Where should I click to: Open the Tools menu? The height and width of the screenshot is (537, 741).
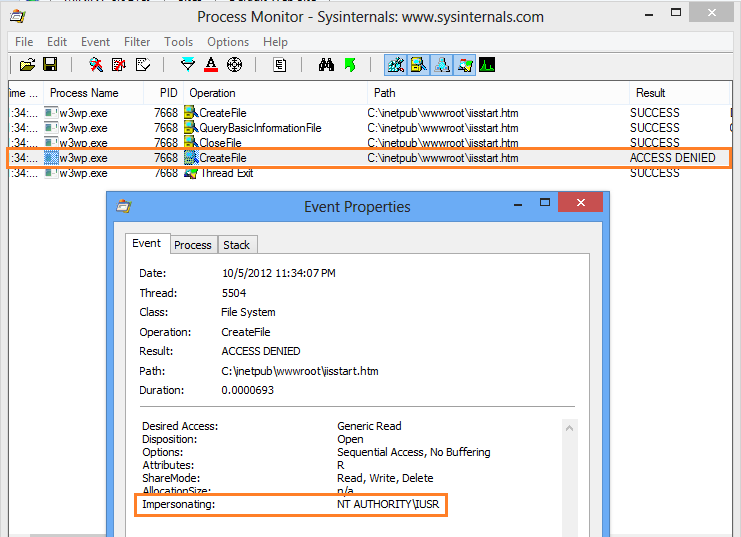(x=179, y=42)
